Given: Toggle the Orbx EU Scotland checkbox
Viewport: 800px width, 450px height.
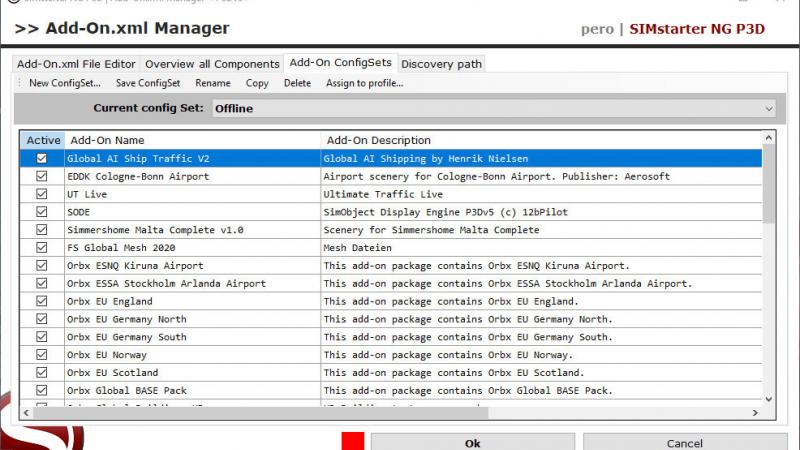Looking at the screenshot, I should coord(42,372).
